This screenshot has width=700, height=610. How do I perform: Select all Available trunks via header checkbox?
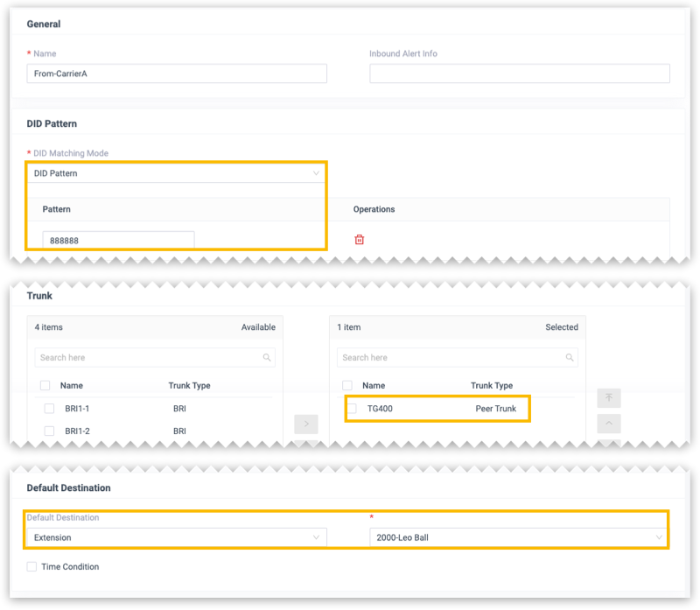[45, 386]
